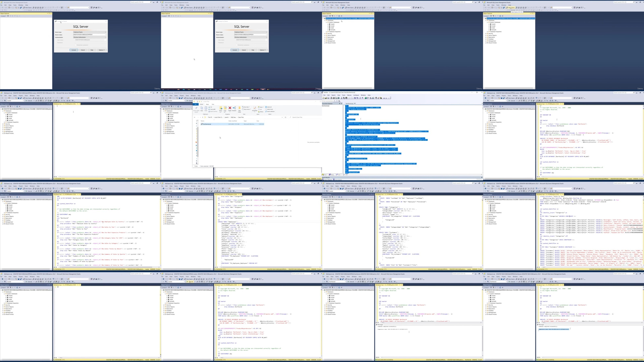Image resolution: width=644 pixels, height=362 pixels.
Task: Collapse the Databases node in the third screenshot
Action: (325, 21)
